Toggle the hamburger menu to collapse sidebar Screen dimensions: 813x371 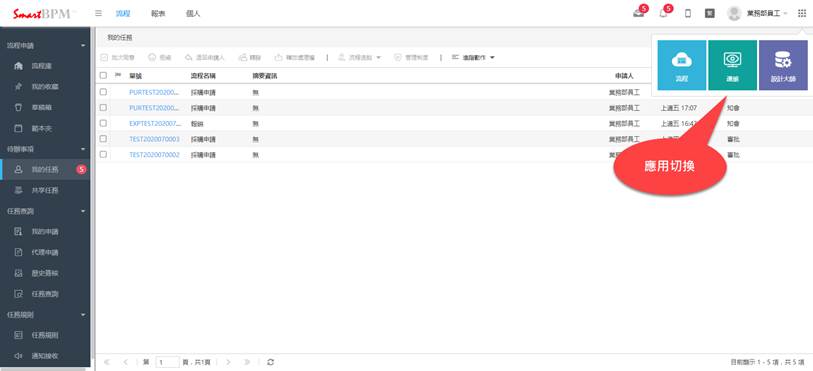coord(99,13)
